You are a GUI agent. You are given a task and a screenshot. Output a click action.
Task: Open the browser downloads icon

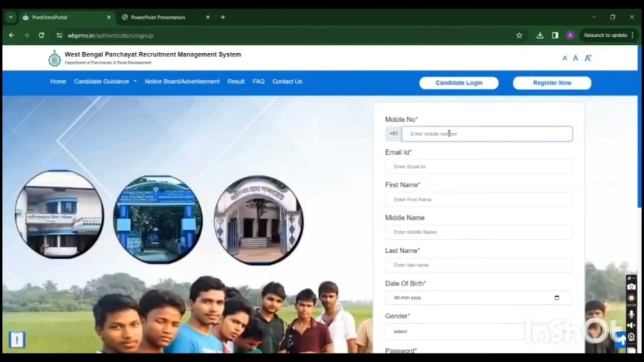click(x=540, y=35)
